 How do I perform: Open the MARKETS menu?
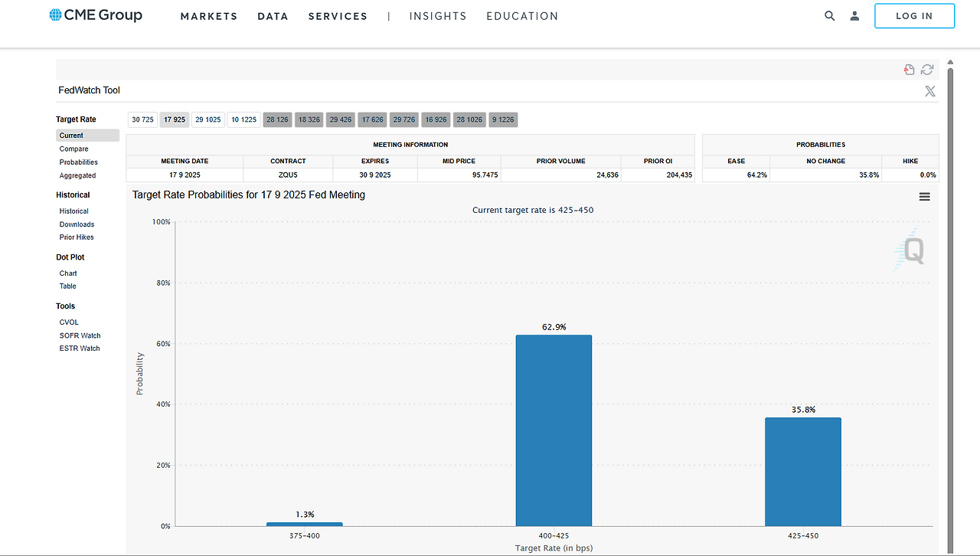coord(209,16)
